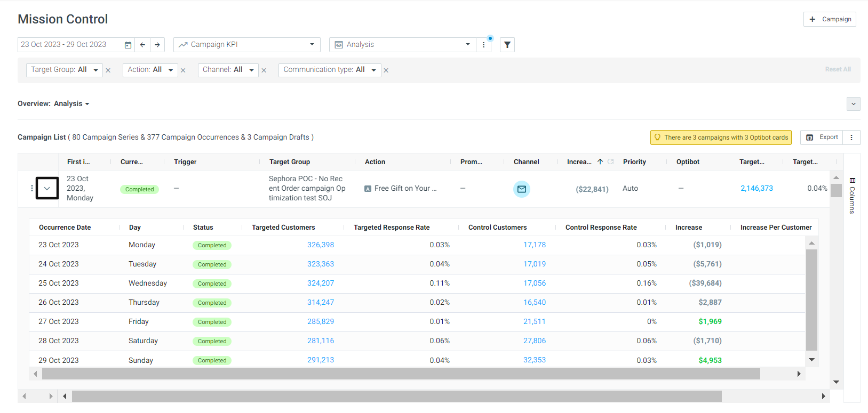The width and height of the screenshot is (868, 413).
Task: Sort by Increase column header
Action: (579, 162)
